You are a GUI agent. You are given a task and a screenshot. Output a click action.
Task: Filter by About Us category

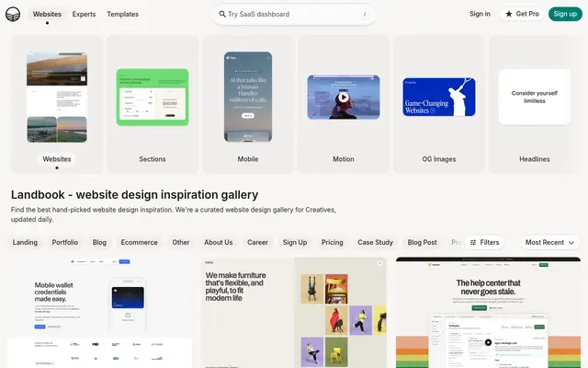[x=219, y=243]
